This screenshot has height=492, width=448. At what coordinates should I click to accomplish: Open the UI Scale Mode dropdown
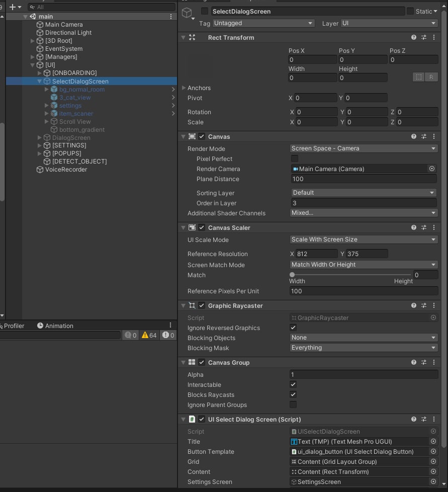(364, 239)
